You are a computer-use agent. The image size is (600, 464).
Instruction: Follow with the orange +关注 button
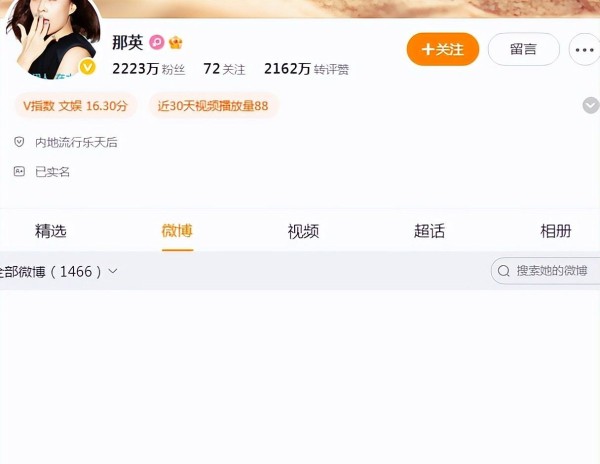click(443, 49)
